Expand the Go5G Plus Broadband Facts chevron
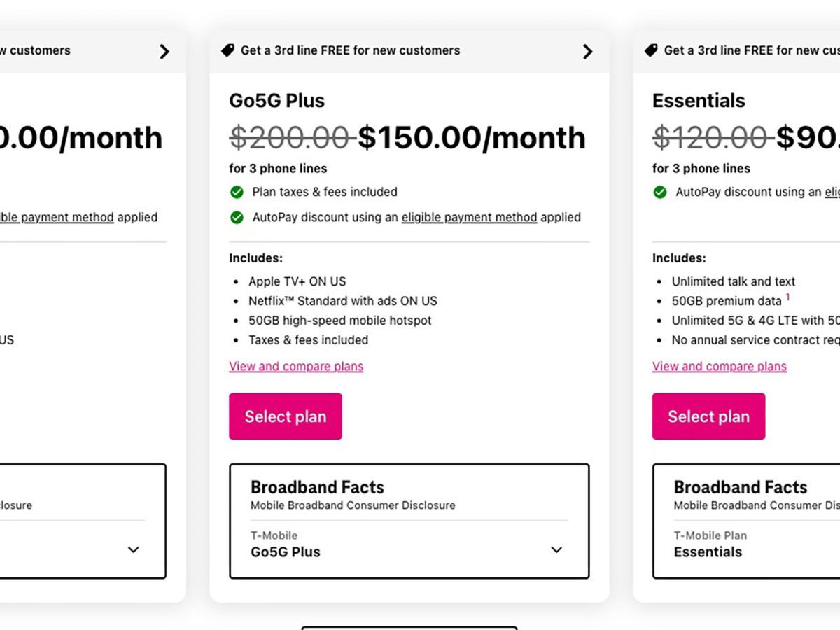 (x=556, y=549)
